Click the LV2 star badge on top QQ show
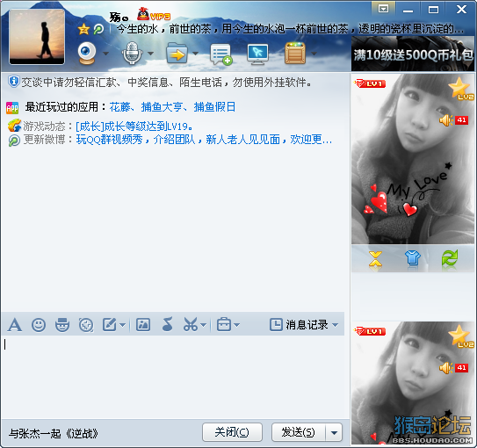The image size is (477, 448). point(461,89)
